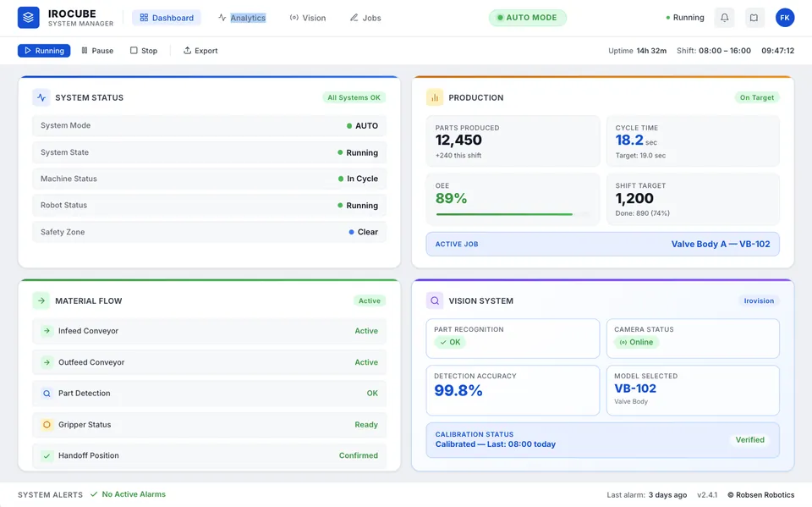Click the 09:47:12 clock
The width and height of the screenshot is (812, 507).
[x=778, y=51]
